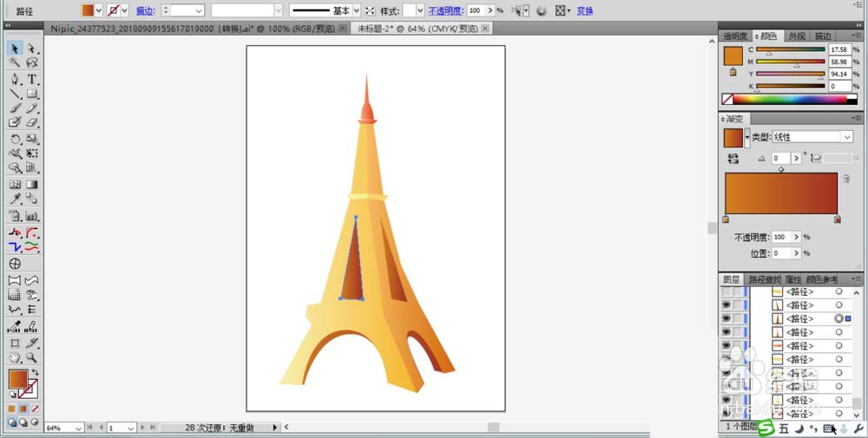The height and width of the screenshot is (438, 868).
Task: Open stroke weight dropdown
Action: click(x=199, y=10)
